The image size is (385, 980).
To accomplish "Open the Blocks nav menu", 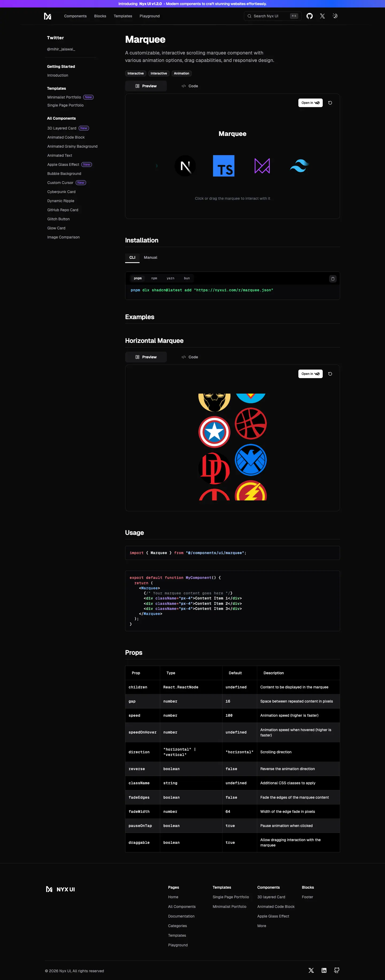I will [100, 16].
